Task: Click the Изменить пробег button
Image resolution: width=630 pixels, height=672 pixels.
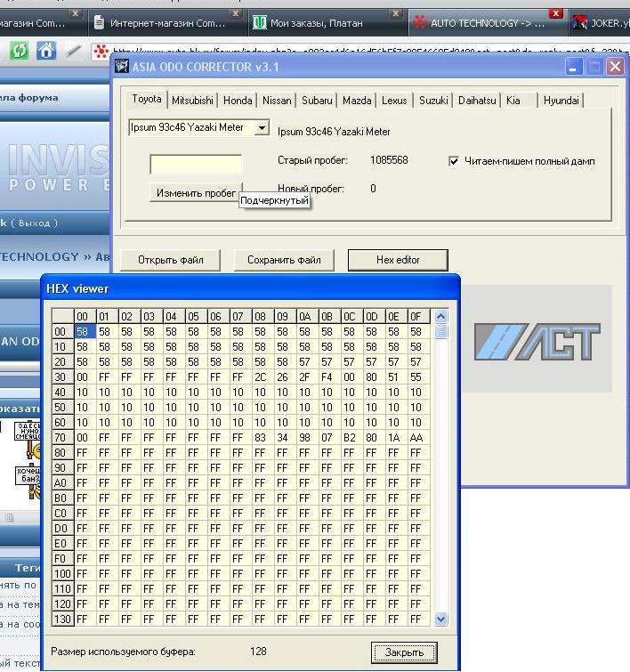Action: pos(196,193)
